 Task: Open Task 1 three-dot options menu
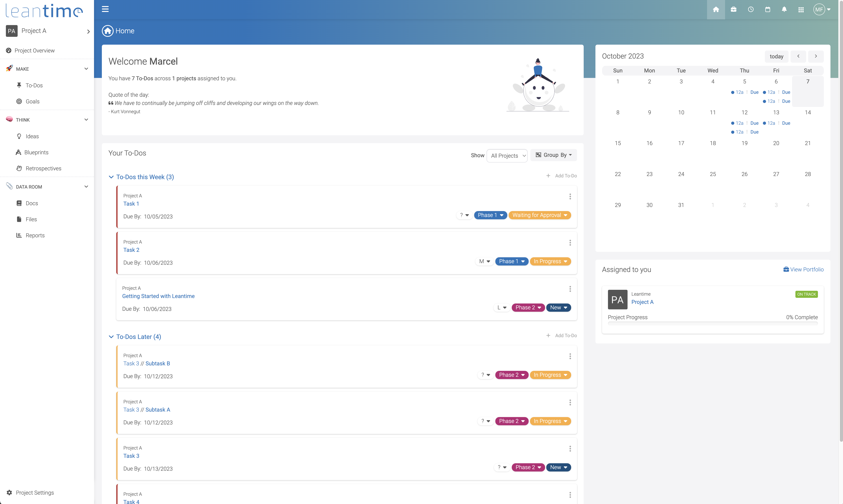[x=570, y=197]
